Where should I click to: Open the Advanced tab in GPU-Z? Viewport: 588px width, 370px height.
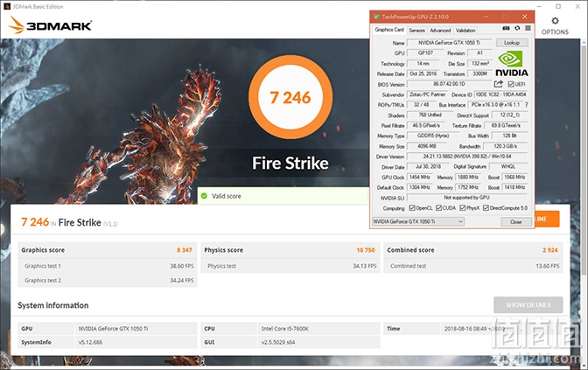pyautogui.click(x=440, y=31)
